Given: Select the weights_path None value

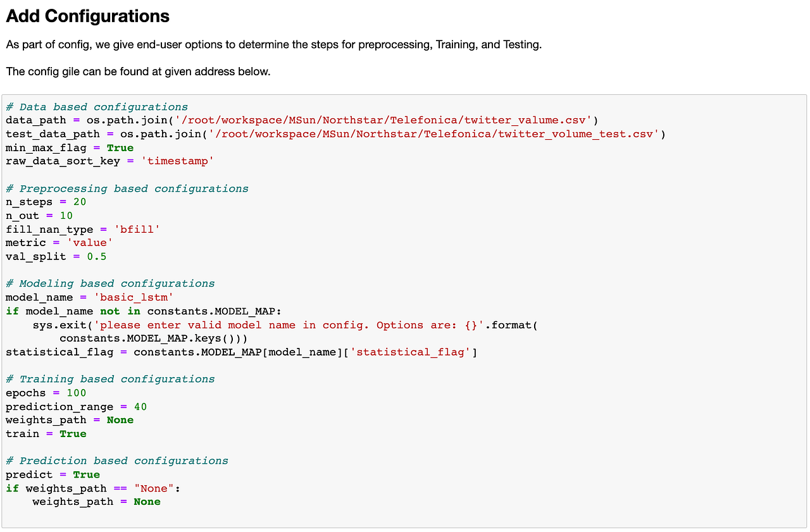Looking at the screenshot, I should (120, 419).
